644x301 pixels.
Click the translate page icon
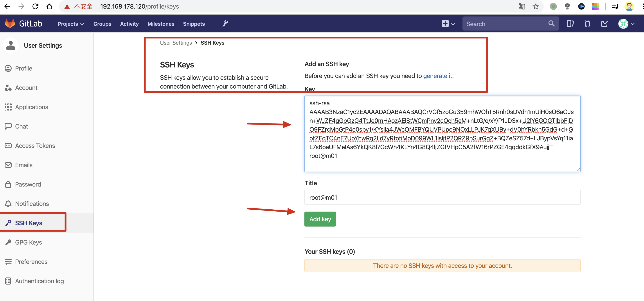[x=522, y=6]
